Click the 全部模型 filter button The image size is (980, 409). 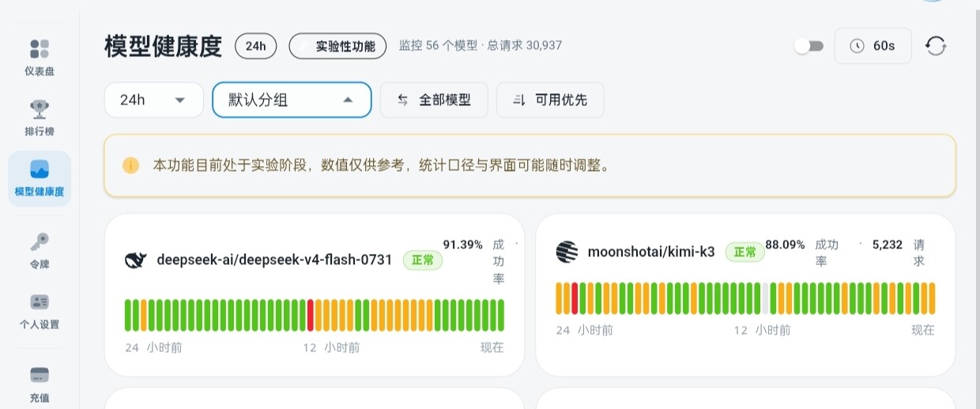[434, 100]
